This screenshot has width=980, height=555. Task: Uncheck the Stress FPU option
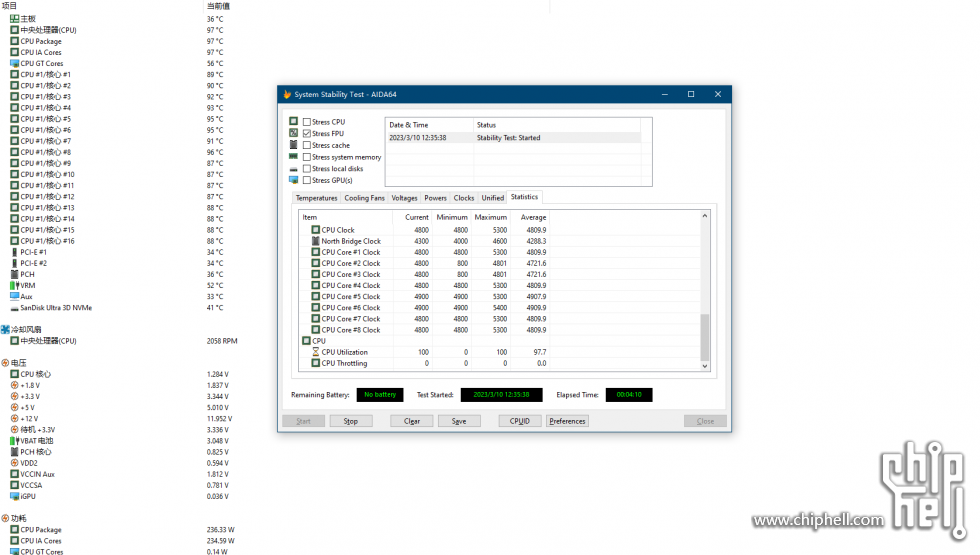click(307, 134)
